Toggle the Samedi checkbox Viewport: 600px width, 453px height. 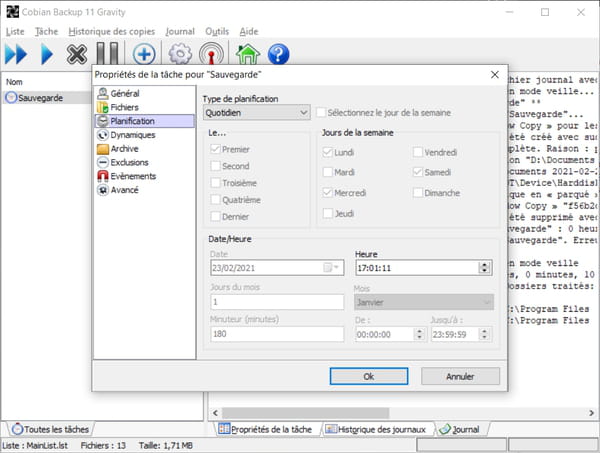pyautogui.click(x=417, y=172)
